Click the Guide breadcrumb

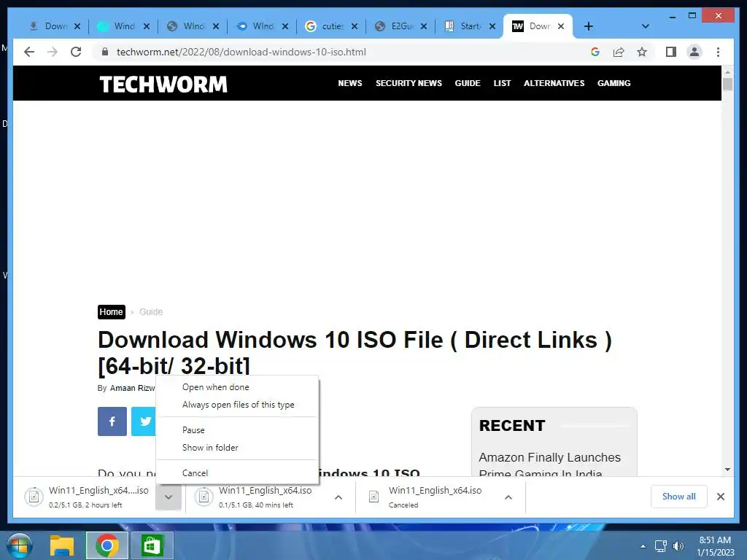coord(151,312)
